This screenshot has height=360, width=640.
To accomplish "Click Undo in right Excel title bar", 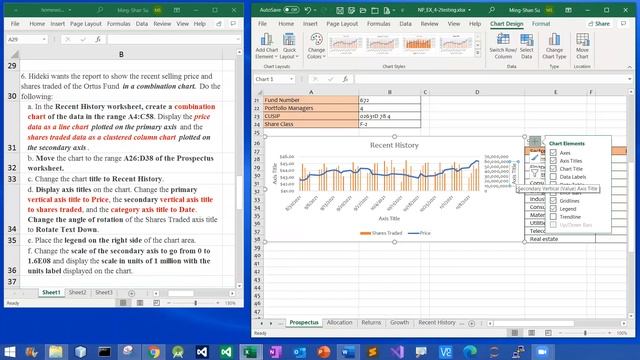I will tap(308, 10).
